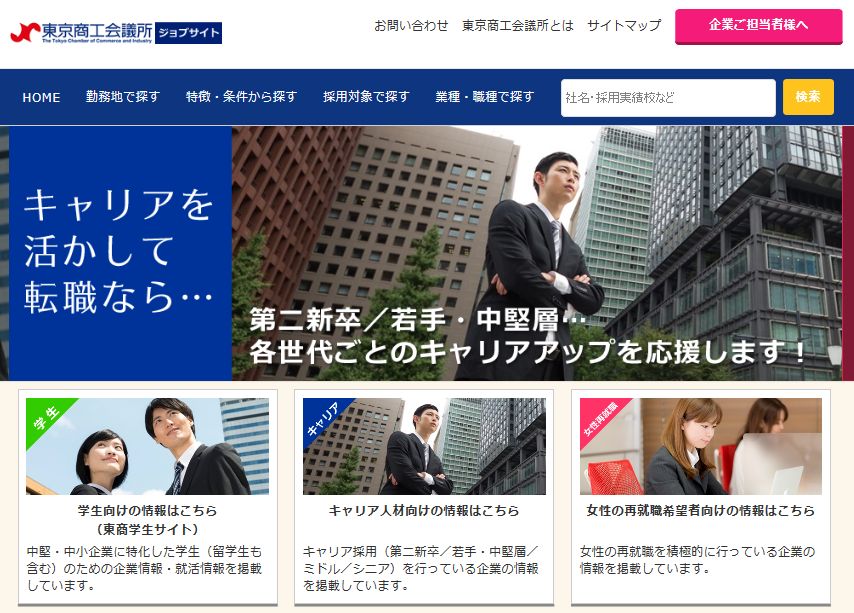
Task: Click the yellow 検索 search button
Action: click(808, 97)
